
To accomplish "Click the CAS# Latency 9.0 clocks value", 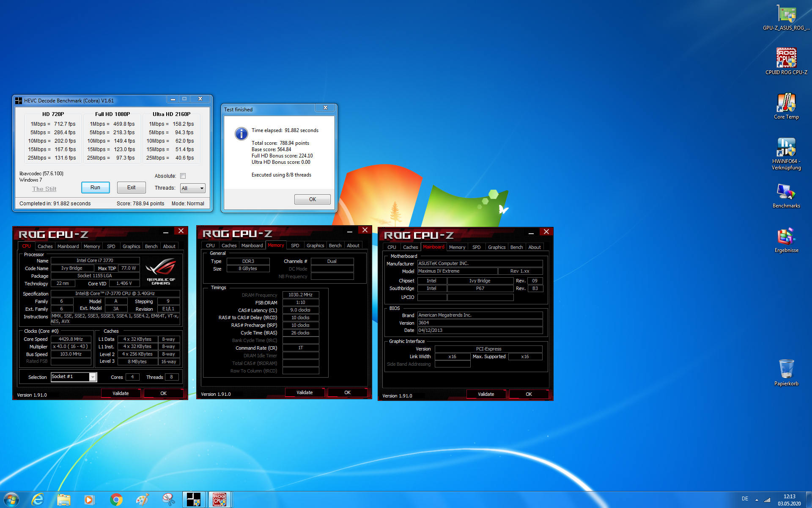I will pyautogui.click(x=300, y=310).
